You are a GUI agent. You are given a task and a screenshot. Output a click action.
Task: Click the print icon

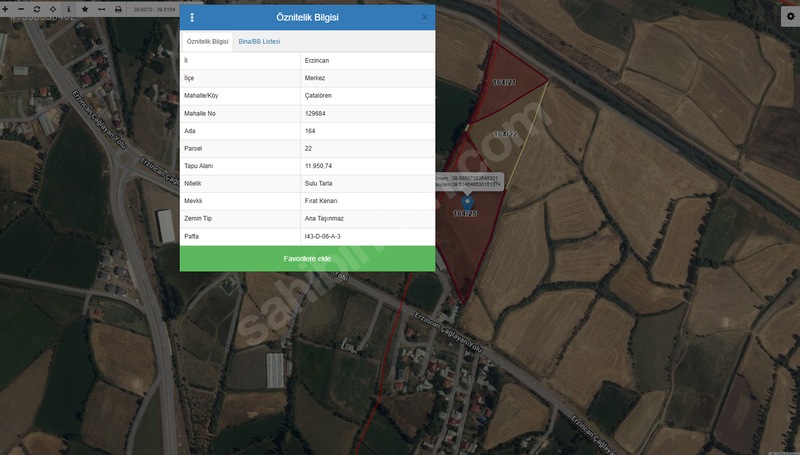point(118,9)
